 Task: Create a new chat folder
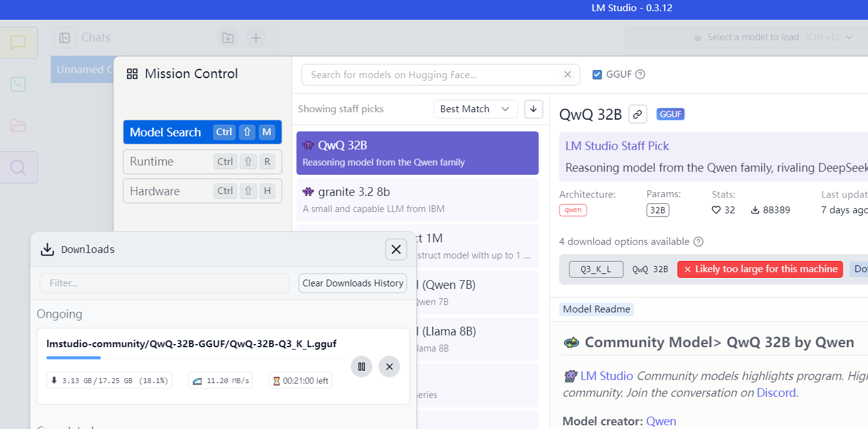(228, 38)
